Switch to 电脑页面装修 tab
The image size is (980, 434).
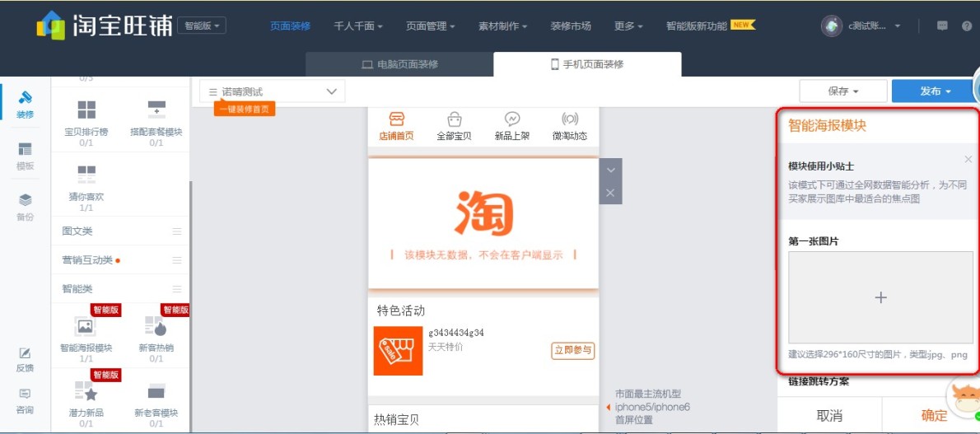pos(400,64)
